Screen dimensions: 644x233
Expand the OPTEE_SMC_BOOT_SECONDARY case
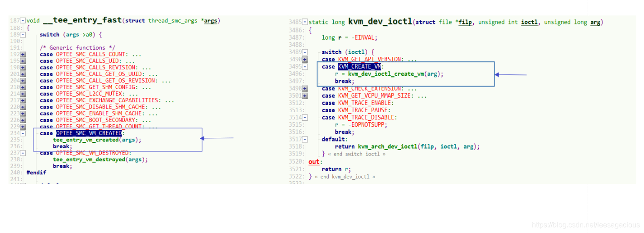23,120
